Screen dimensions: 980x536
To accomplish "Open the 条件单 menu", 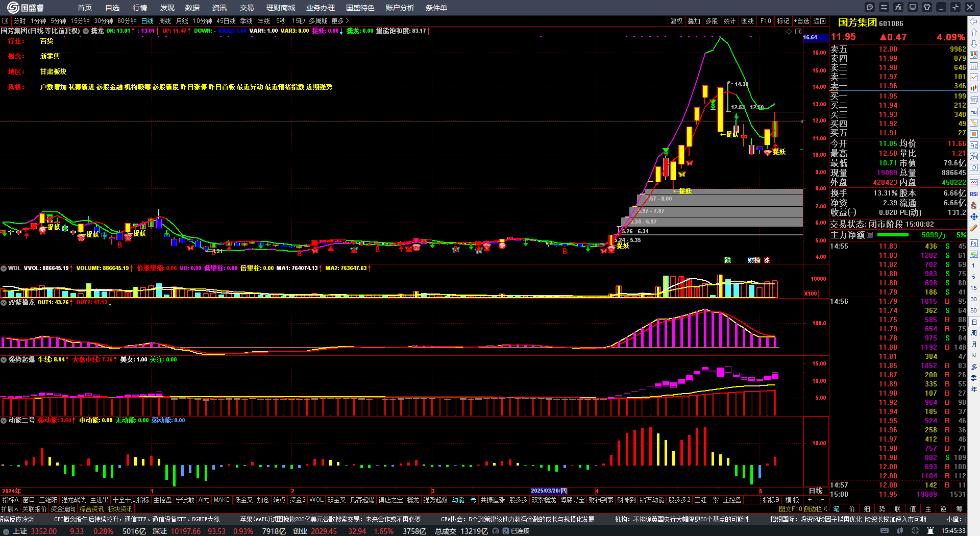I will [436, 8].
